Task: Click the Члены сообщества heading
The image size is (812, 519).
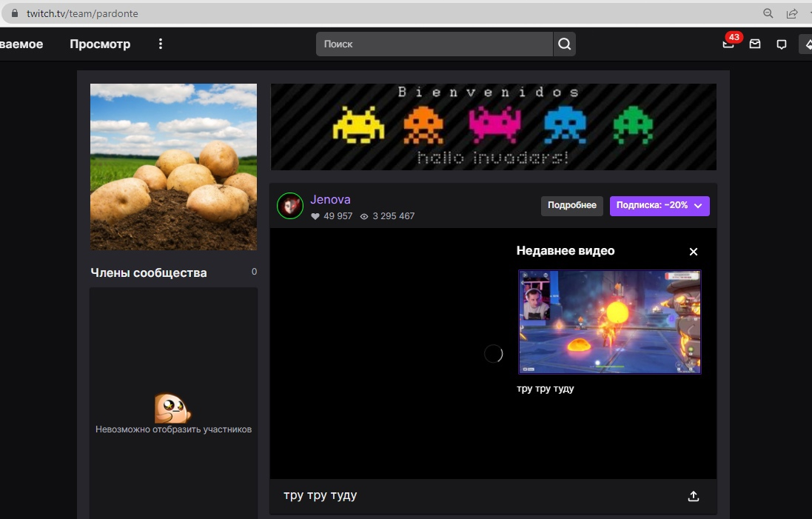Action: pos(149,272)
